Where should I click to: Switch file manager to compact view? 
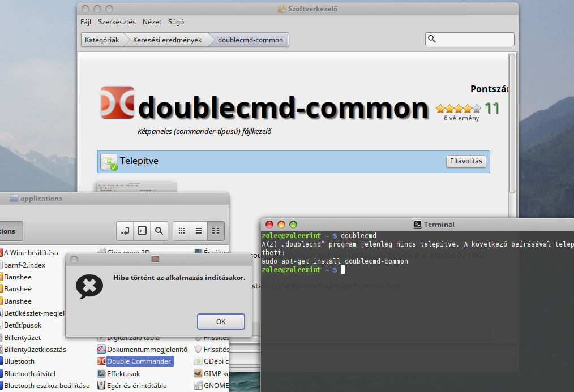[216, 231]
